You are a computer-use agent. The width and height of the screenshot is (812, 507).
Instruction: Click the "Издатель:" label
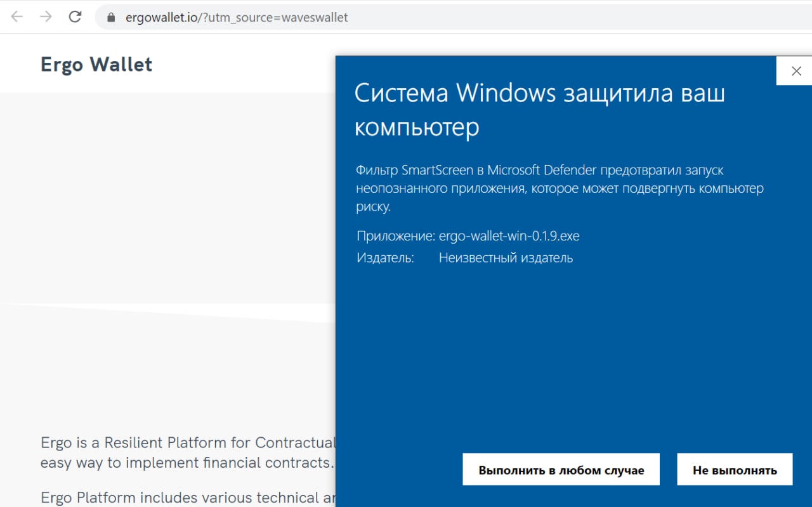coord(385,258)
